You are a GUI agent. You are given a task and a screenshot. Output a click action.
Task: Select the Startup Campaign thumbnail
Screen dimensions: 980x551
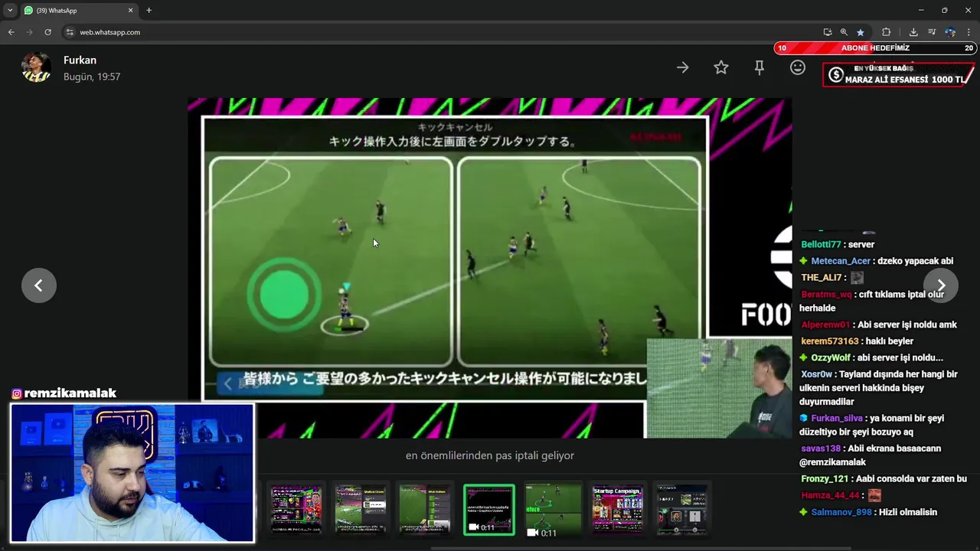pyautogui.click(x=617, y=509)
